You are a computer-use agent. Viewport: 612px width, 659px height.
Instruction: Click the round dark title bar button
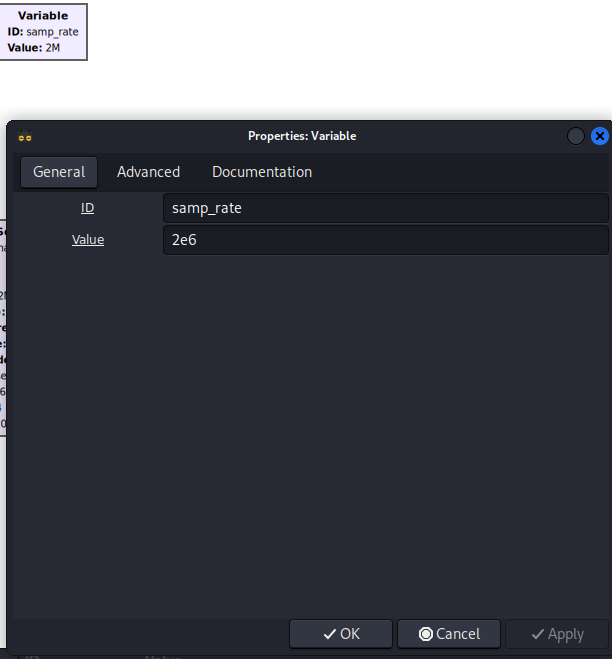click(575, 136)
